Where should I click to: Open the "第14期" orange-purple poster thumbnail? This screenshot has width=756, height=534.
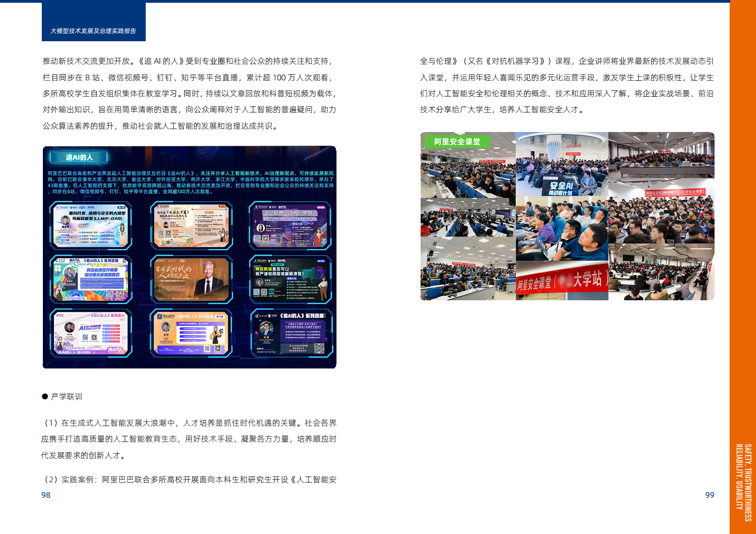pyautogui.click(x=191, y=333)
